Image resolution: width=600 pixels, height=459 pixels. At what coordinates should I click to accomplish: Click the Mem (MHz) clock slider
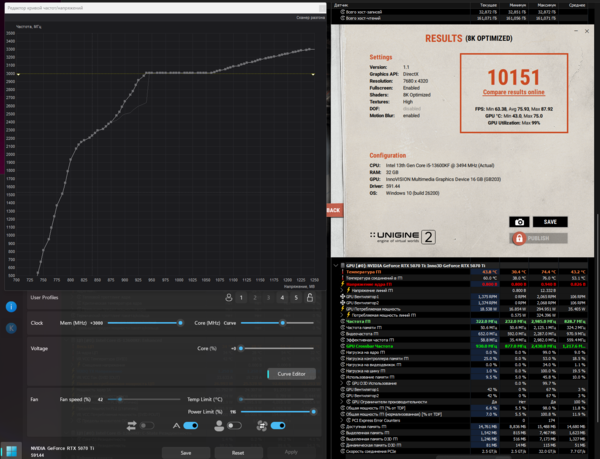[144, 323]
